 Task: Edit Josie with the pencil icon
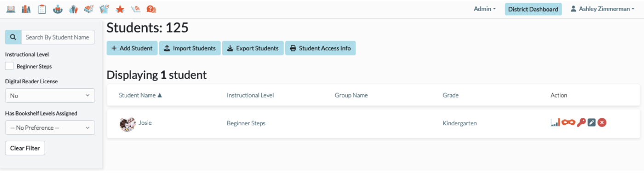(592, 122)
